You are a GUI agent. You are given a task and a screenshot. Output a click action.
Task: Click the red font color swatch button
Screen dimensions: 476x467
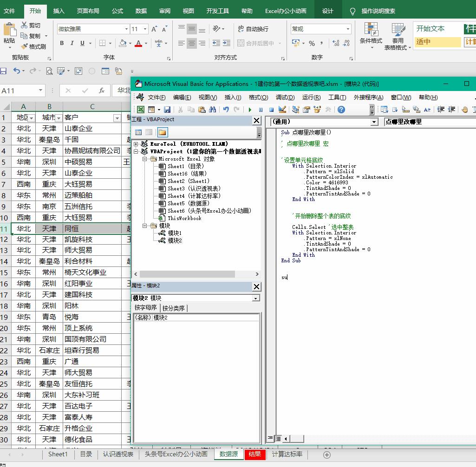(x=138, y=43)
